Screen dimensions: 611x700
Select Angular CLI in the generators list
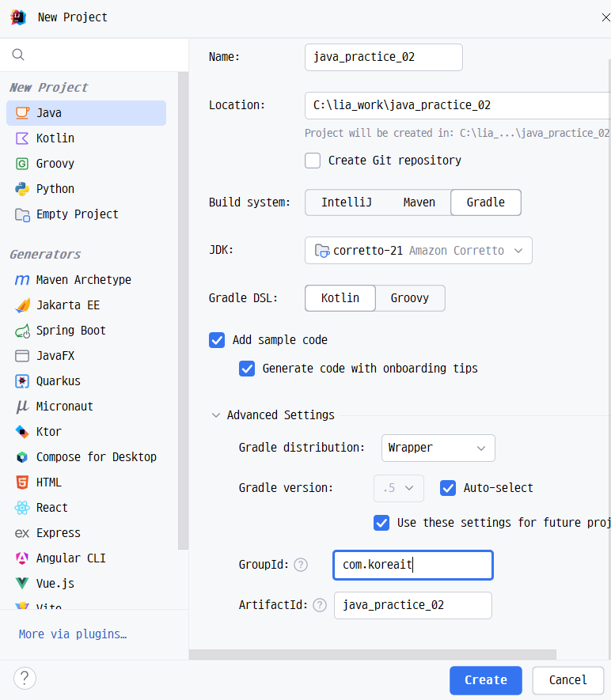click(86, 558)
